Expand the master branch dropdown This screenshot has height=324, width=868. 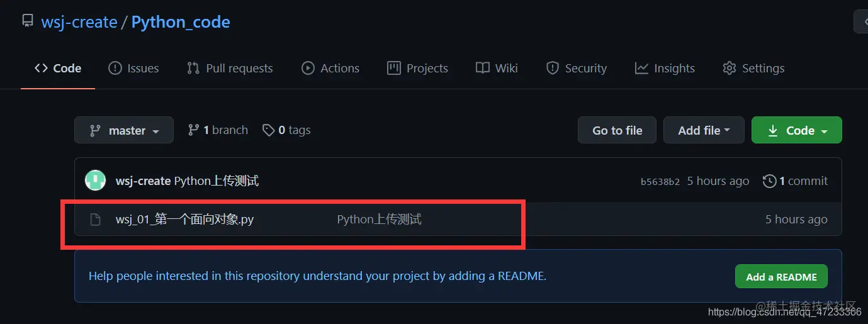click(x=124, y=131)
